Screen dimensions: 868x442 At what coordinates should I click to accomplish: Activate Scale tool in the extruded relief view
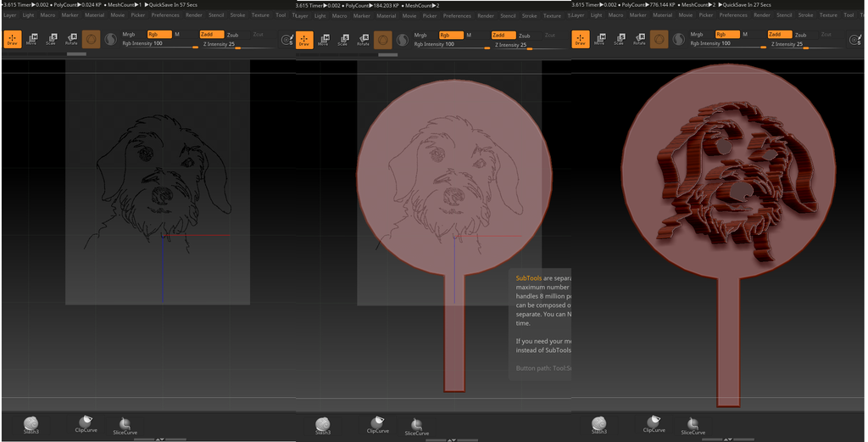coord(620,39)
